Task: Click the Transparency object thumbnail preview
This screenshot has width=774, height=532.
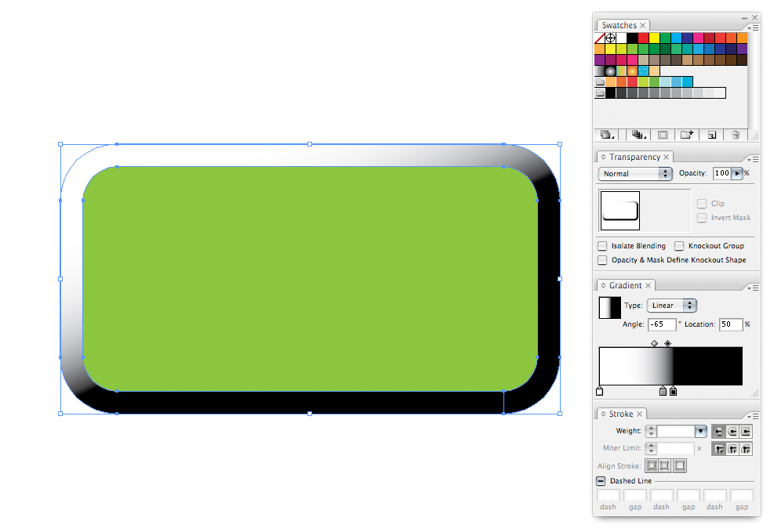Action: (620, 211)
